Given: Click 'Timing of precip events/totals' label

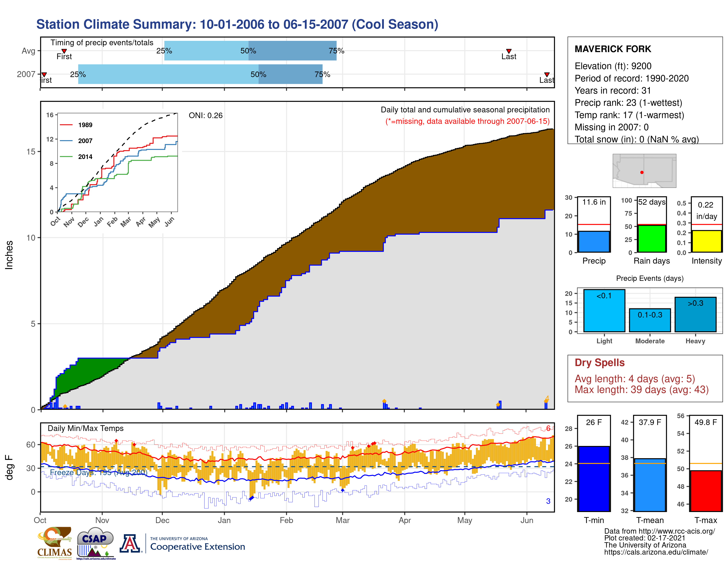Looking at the screenshot, I should point(102,43).
